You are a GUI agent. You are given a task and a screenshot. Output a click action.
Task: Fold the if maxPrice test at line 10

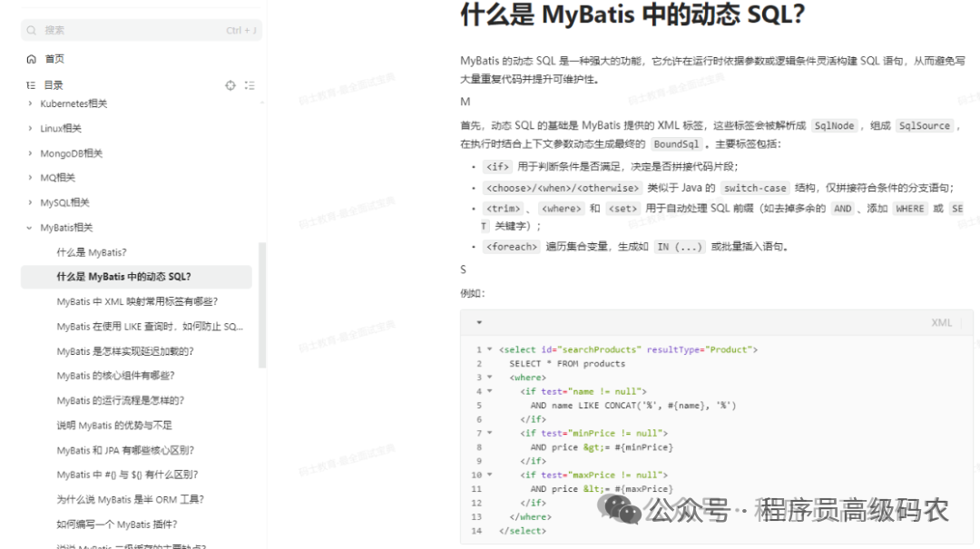click(489, 475)
